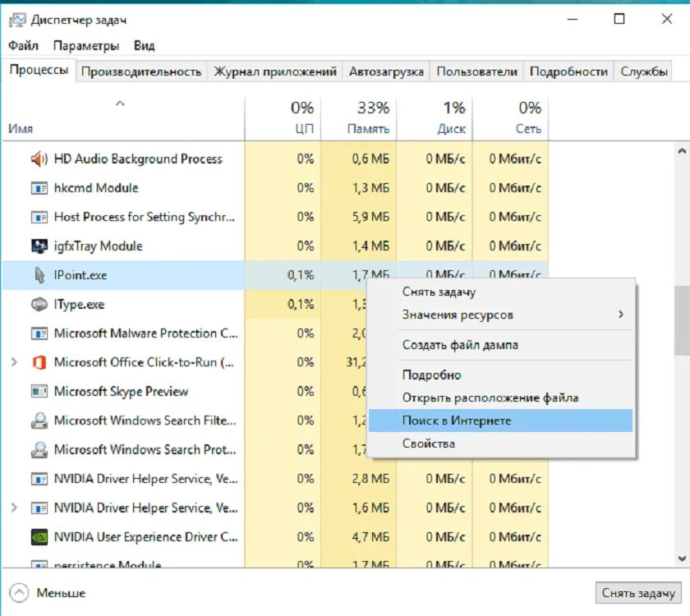This screenshot has width=690, height=616.
Task: Choose Снять задачу in the context menu
Action: coord(500,292)
